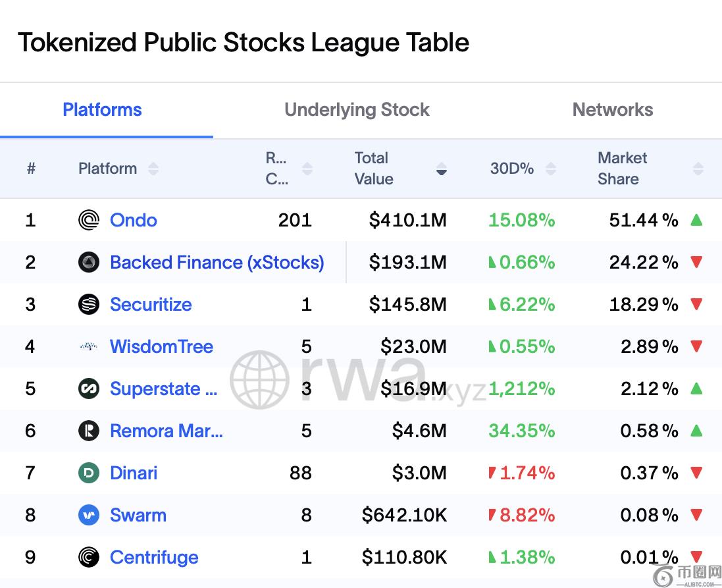This screenshot has height=588, width=722.
Task: Click the Superstate logo icon
Action: click(89, 388)
